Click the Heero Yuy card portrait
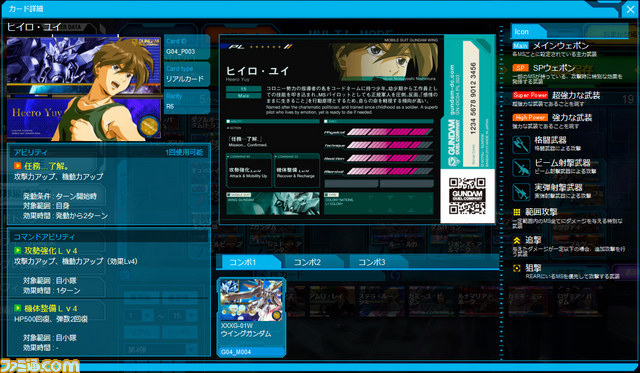This screenshot has width=640, height=373. (x=84, y=89)
